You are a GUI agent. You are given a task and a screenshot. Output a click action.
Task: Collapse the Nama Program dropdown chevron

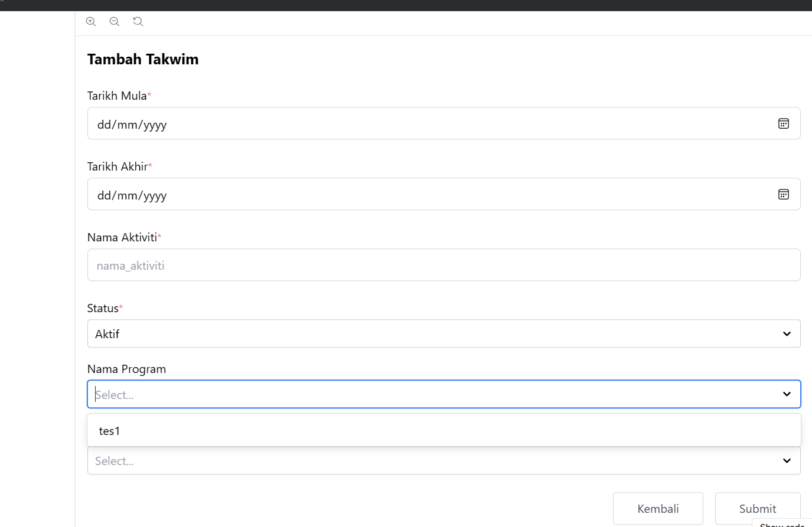coord(787,394)
